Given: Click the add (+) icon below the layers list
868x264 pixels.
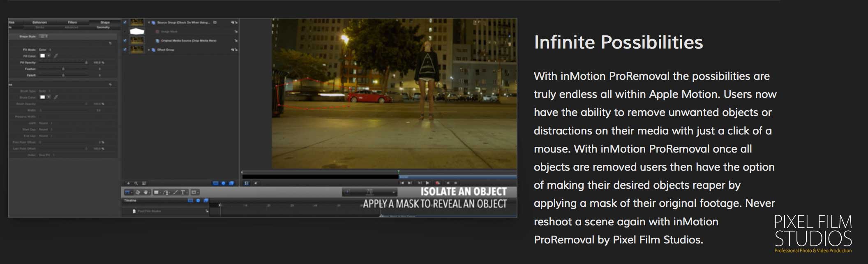Looking at the screenshot, I should 128,183.
